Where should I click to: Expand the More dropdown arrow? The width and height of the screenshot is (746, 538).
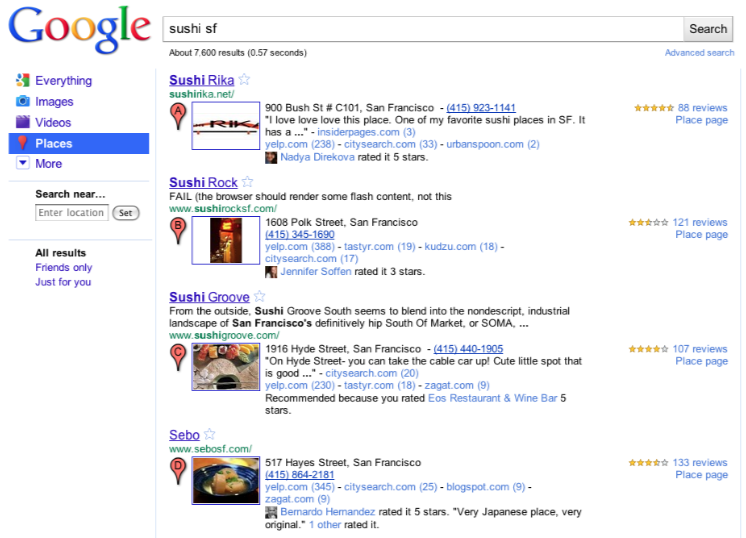22,163
